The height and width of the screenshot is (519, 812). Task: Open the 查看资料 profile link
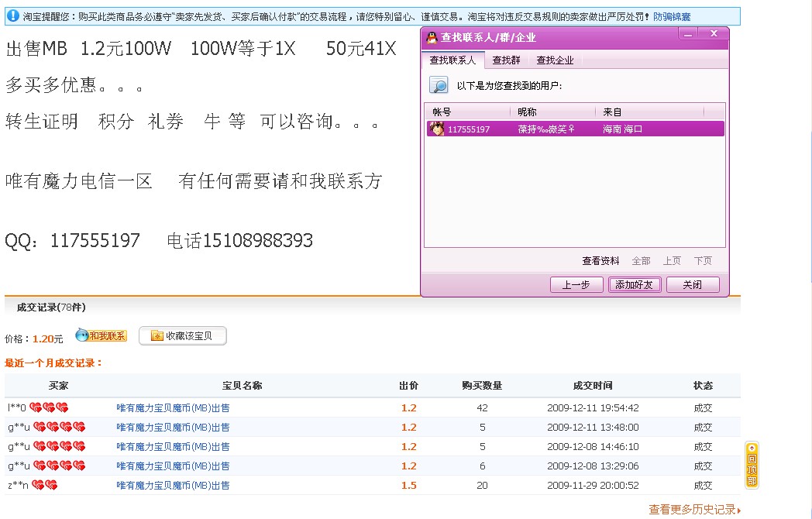[600, 261]
